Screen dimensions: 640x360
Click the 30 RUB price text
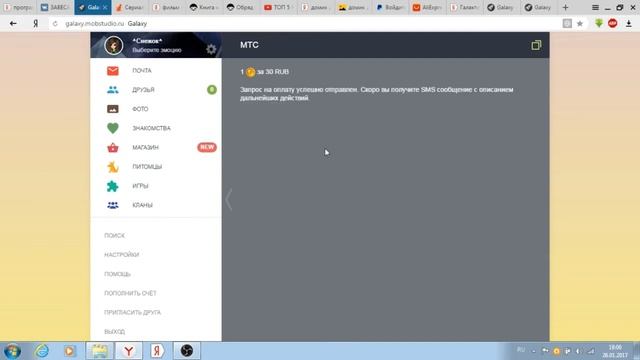click(277, 72)
